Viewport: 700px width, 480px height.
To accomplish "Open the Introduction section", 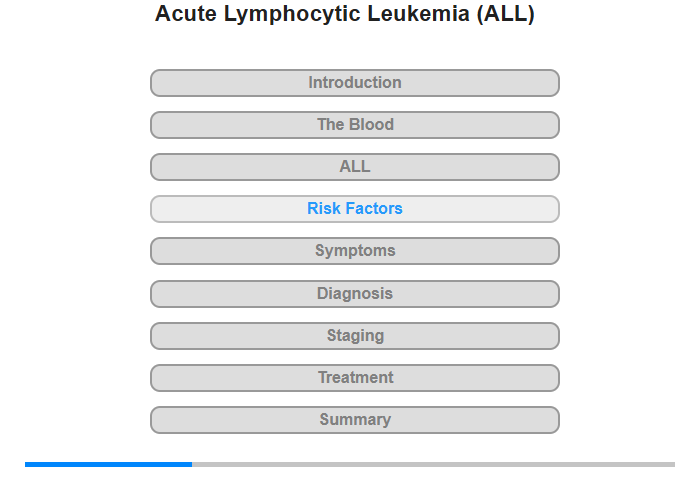I will click(355, 83).
